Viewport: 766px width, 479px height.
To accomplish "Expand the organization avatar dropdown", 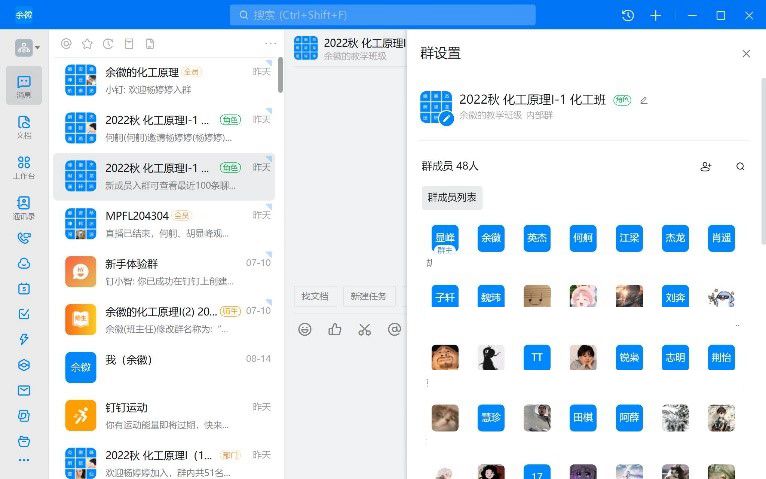I will [27, 47].
